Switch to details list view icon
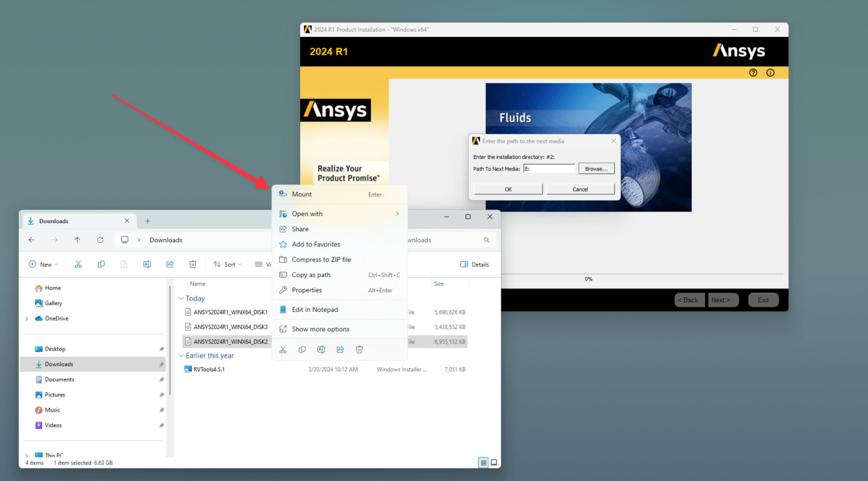 coord(483,463)
